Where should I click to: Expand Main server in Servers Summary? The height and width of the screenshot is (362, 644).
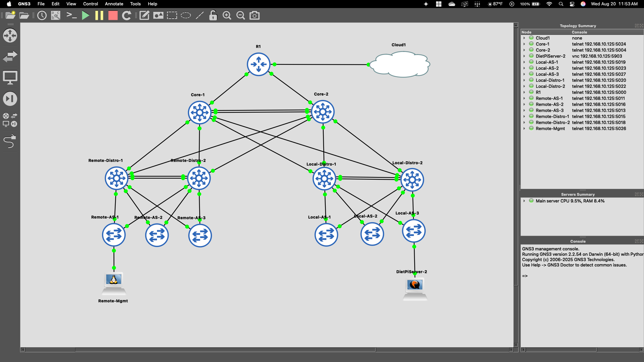point(524,201)
